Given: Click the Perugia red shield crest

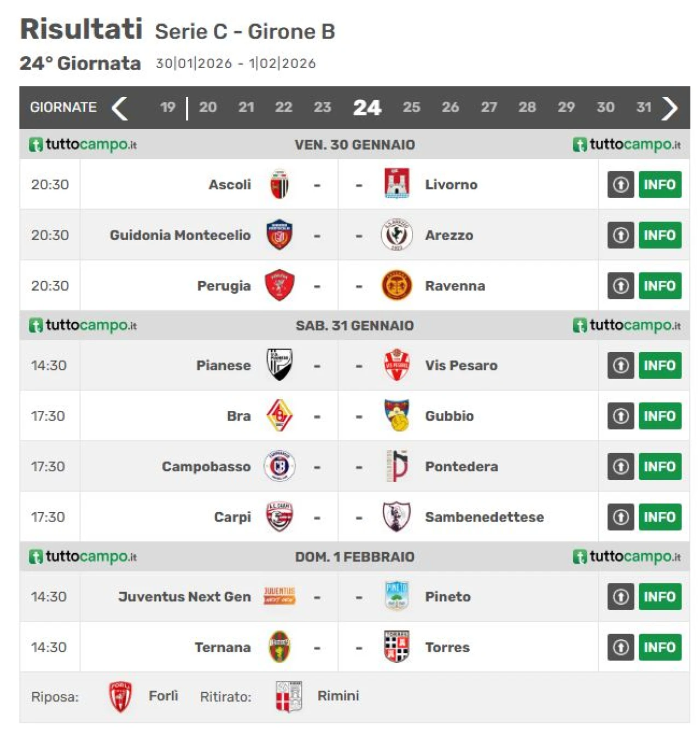Looking at the screenshot, I should pos(279,285).
